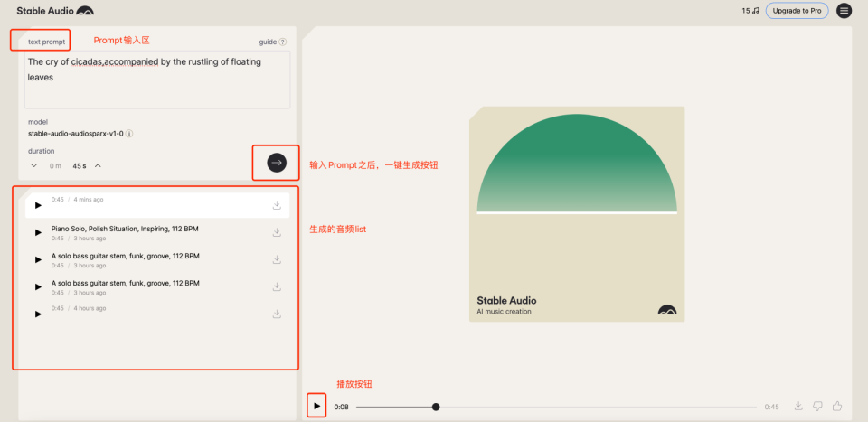Download the second solo bass guitar stem track
Viewport: 868px width, 422px height.
pyautogui.click(x=277, y=286)
